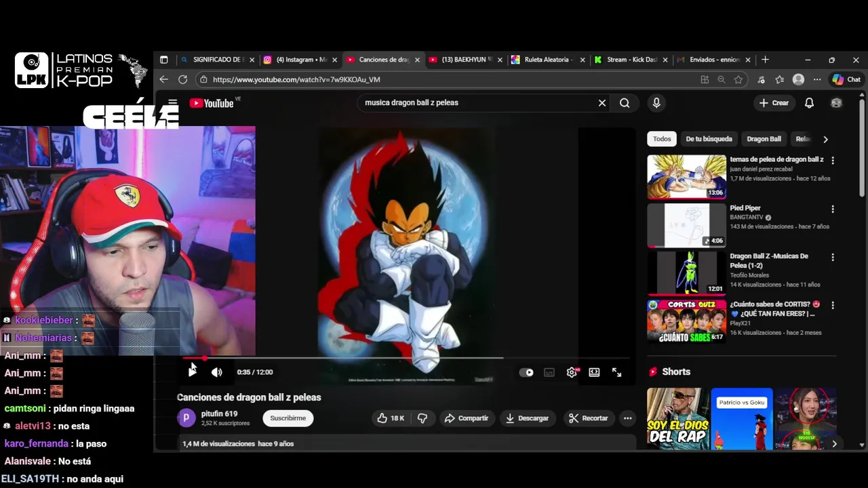Open the Copilot Chat button
Image resolution: width=868 pixels, height=488 pixels.
pyautogui.click(x=846, y=79)
